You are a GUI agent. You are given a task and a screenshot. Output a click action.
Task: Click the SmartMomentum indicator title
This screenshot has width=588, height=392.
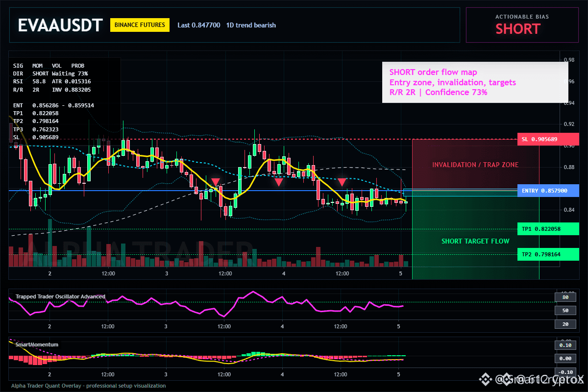pos(37,344)
